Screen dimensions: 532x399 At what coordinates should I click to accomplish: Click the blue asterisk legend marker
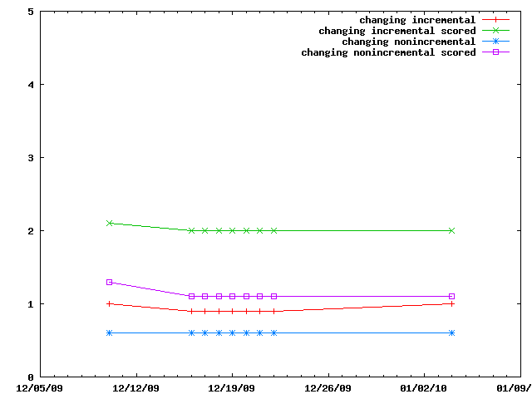(x=495, y=42)
